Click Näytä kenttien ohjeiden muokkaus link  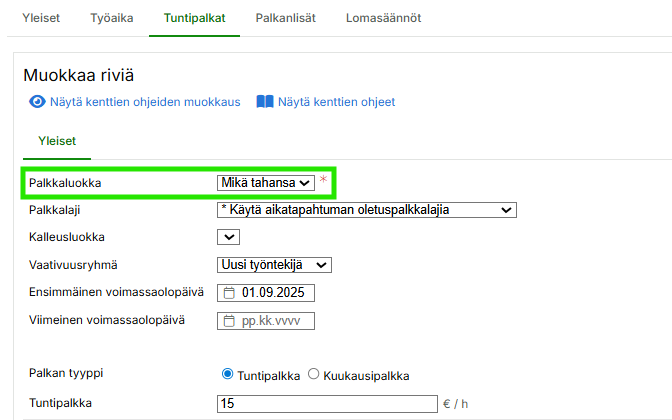[146, 102]
